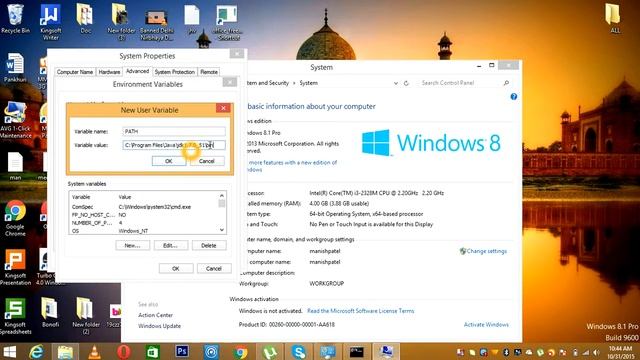Click New... under System variables
This screenshot has height=360, width=640.
[x=132, y=245]
